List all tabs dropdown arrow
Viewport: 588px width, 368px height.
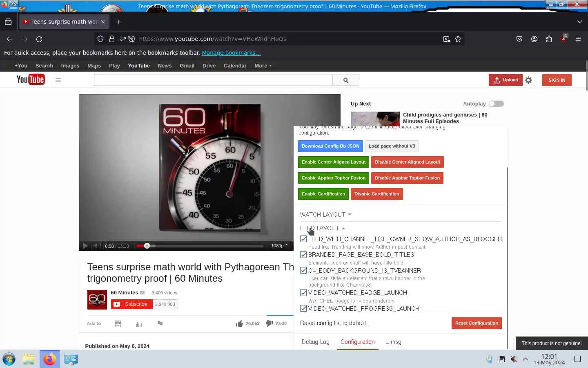click(x=580, y=22)
